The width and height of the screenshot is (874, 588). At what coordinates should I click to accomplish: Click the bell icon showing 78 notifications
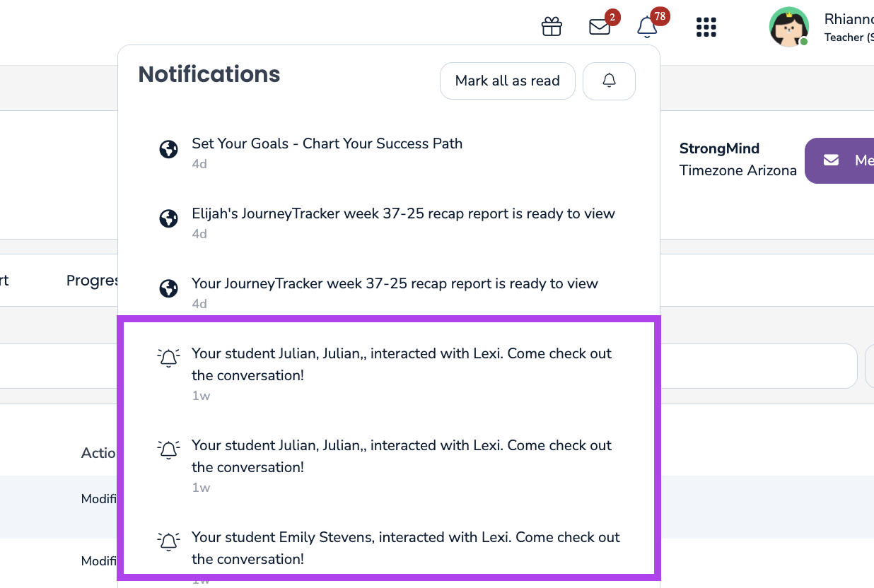pyautogui.click(x=647, y=27)
